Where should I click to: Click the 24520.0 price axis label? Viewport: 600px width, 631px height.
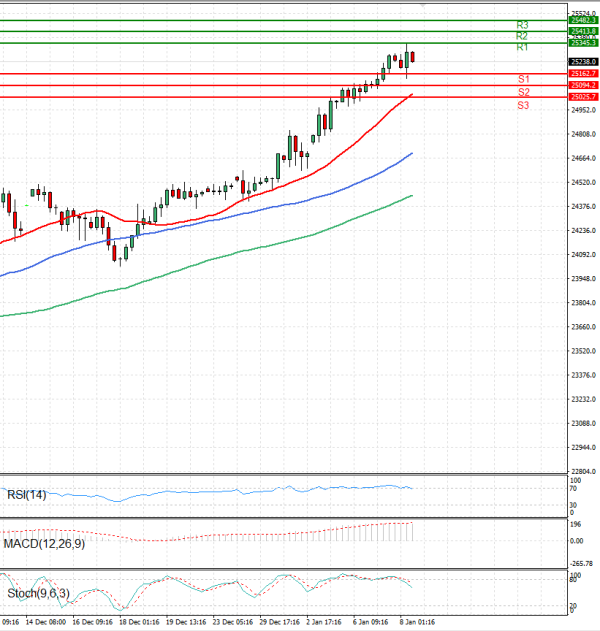(582, 182)
